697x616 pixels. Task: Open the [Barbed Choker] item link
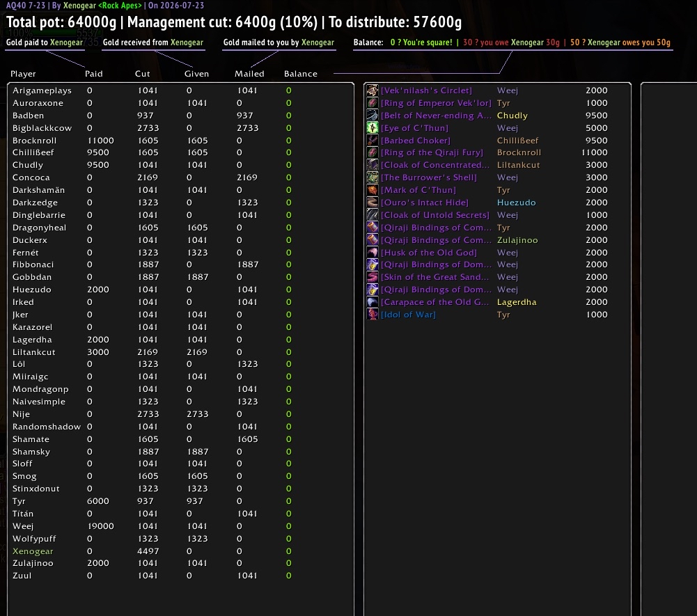pyautogui.click(x=416, y=141)
